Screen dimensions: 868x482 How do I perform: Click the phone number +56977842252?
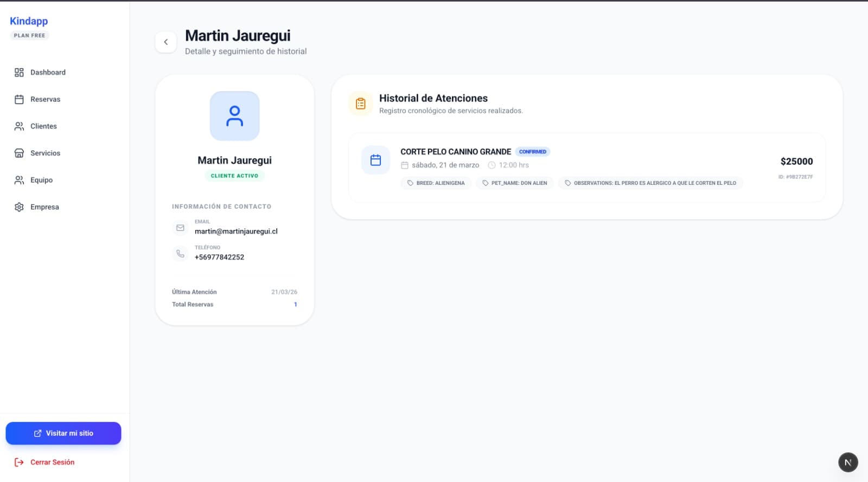[219, 258]
